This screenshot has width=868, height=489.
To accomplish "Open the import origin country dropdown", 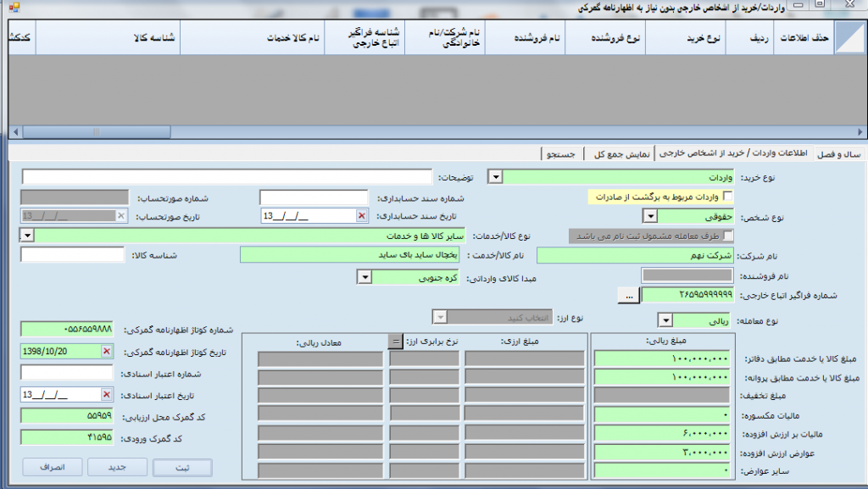I will (364, 277).
